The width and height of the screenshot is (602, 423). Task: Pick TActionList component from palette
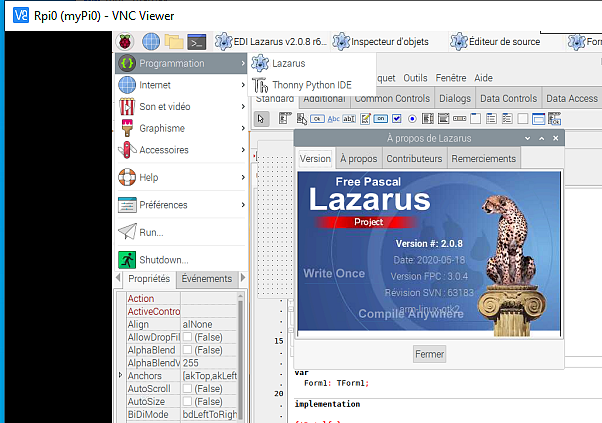tap(554, 119)
